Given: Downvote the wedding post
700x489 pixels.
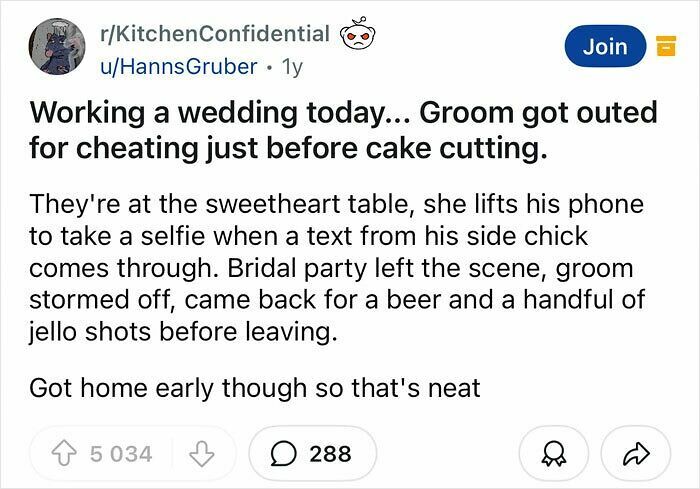Looking at the screenshot, I should [205, 454].
